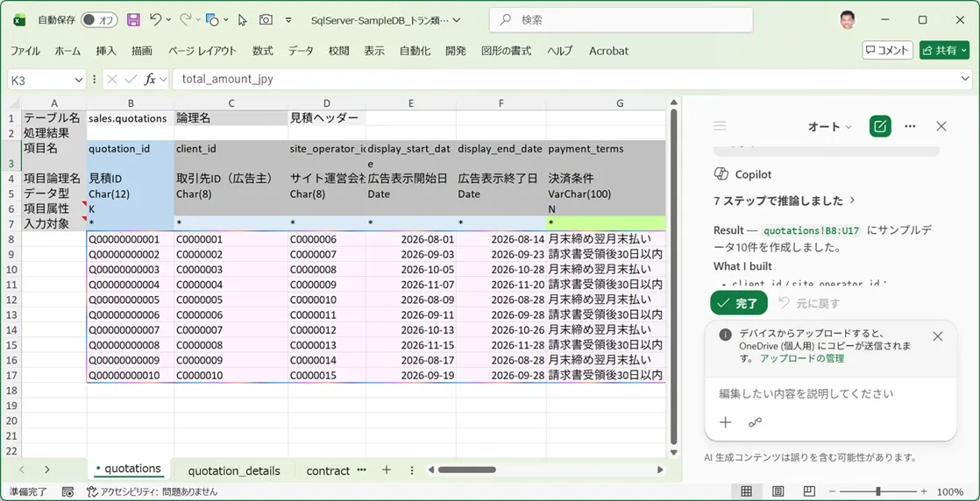Screen dimensions: 980x501
Task: Click the Insert Function fx icon
Action: click(x=150, y=80)
